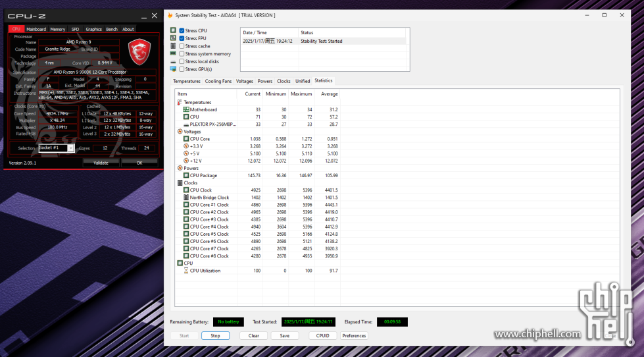Switch to the Unified tab
Viewport: 644px width, 357px height.
[303, 81]
